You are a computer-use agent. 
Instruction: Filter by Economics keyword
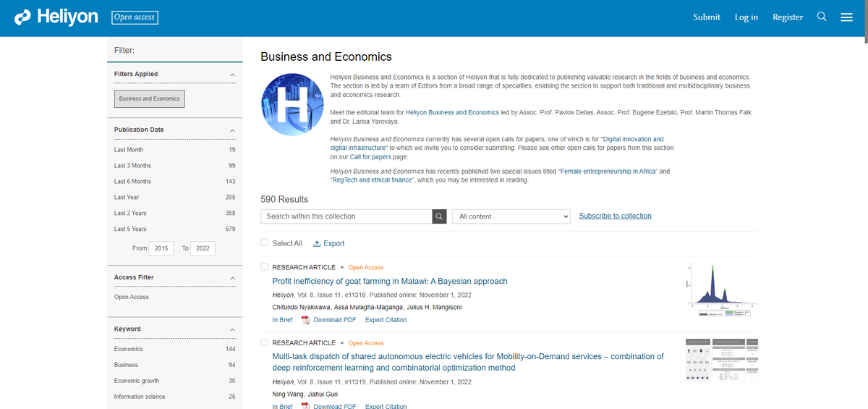(x=129, y=349)
